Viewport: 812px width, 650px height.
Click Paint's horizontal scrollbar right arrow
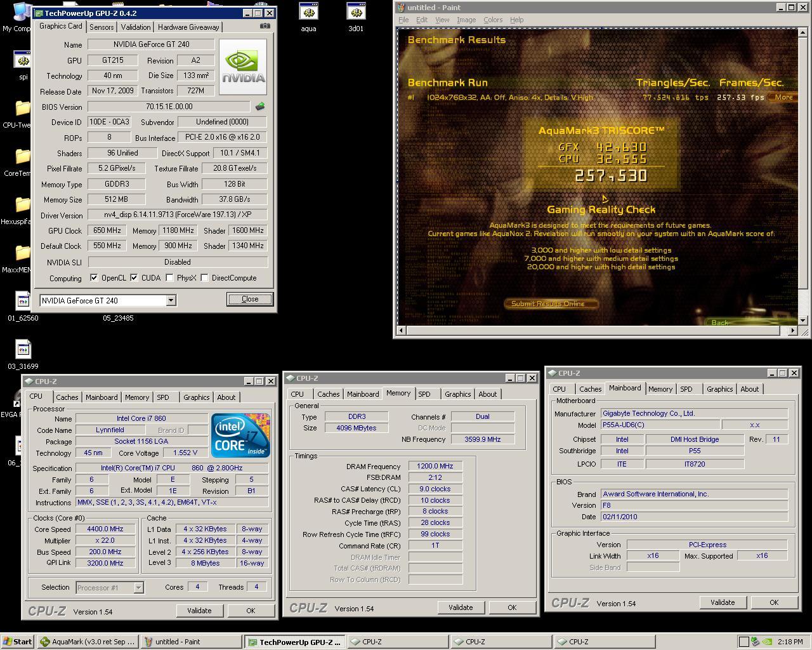click(x=792, y=330)
